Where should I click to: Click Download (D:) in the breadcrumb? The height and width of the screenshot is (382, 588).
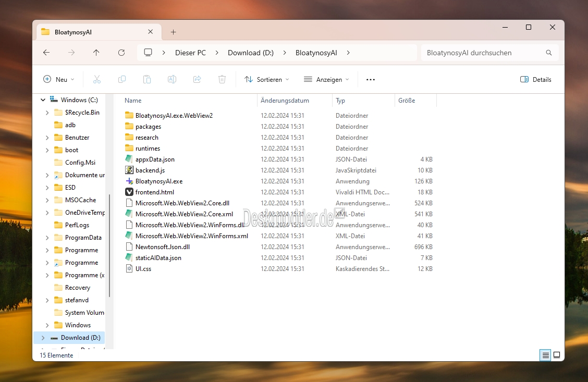251,53
